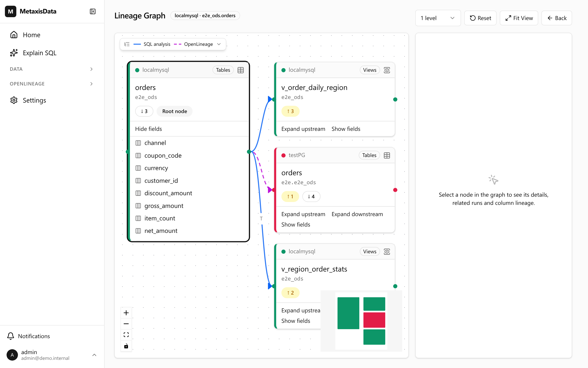Select the net_amount field
The height and width of the screenshot is (368, 588).
[190, 231]
